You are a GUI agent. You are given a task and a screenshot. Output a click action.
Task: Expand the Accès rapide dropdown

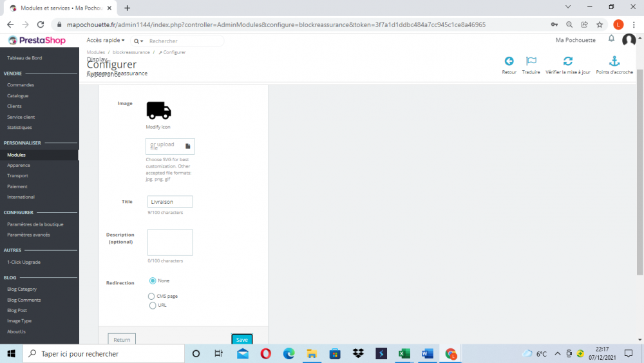click(106, 40)
